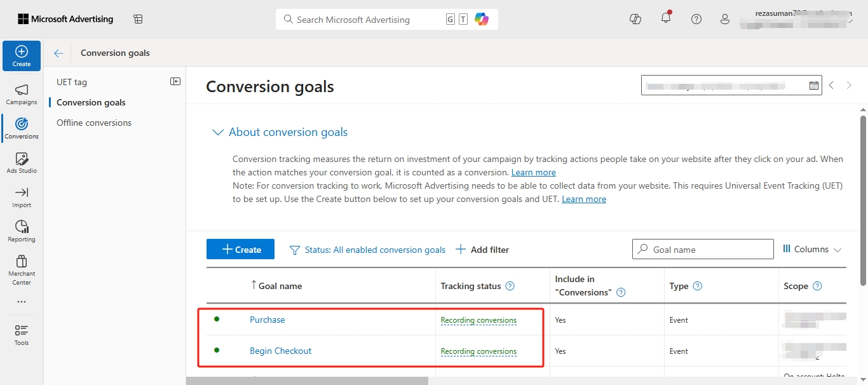Viewport: 868px width, 385px height.
Task: Open the Begin Checkout goal link
Action: click(x=281, y=351)
